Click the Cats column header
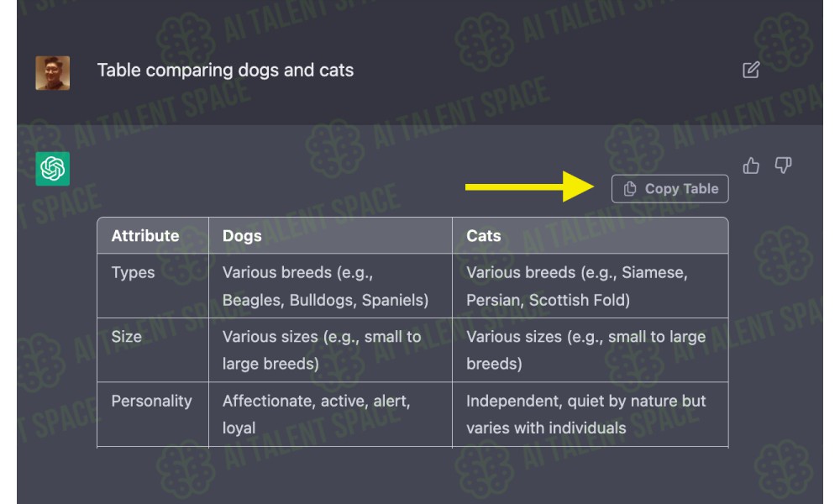The height and width of the screenshot is (504, 840). coord(591,236)
